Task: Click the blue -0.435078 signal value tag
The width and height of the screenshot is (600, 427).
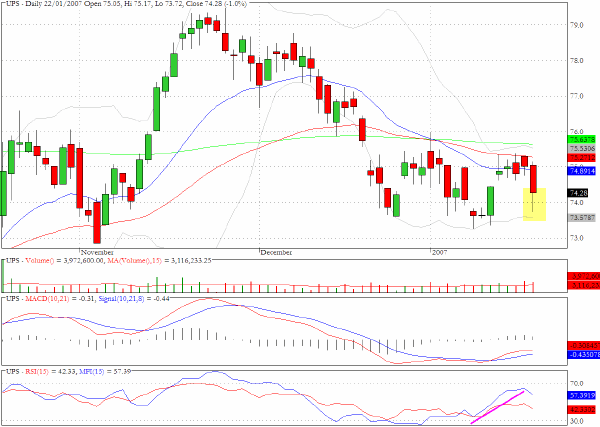Action: [584, 355]
